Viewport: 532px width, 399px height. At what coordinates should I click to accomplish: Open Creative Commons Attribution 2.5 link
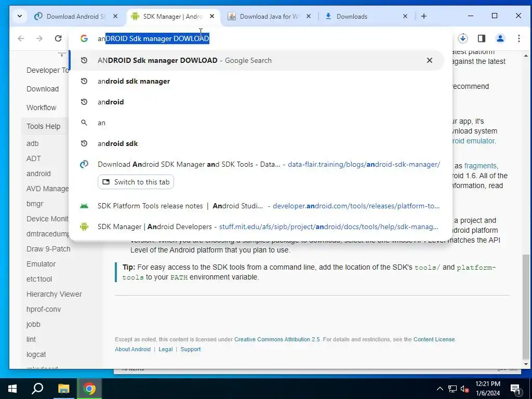pyautogui.click(x=277, y=339)
